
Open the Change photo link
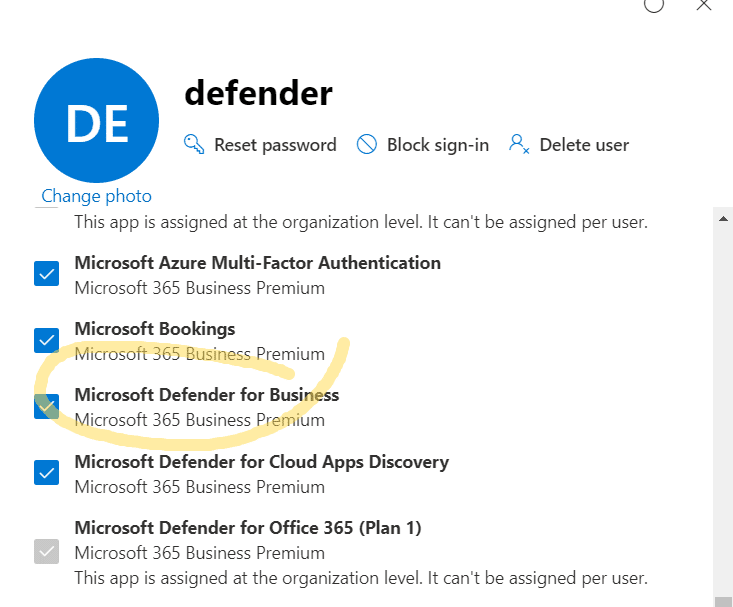pyautogui.click(x=96, y=196)
